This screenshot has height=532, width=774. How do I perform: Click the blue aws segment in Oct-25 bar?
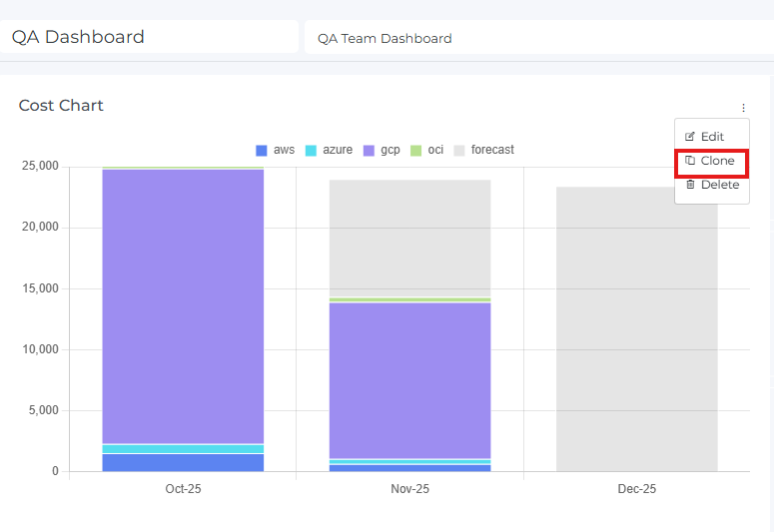pos(183,462)
